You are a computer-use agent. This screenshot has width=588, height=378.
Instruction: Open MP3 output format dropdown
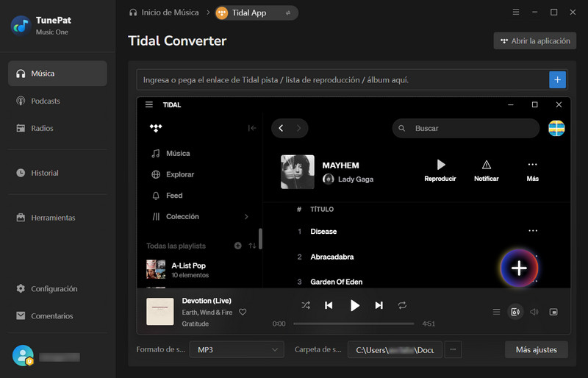[x=237, y=350]
